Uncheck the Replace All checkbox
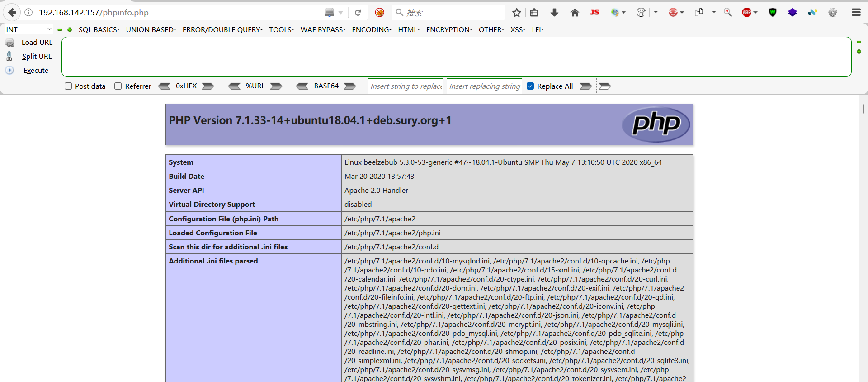868x382 pixels. 531,86
